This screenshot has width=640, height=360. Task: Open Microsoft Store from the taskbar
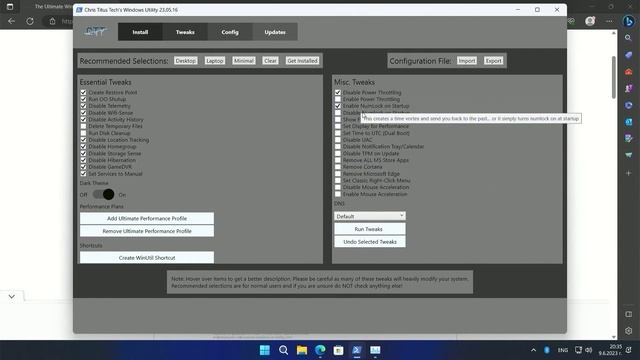pyautogui.click(x=338, y=350)
